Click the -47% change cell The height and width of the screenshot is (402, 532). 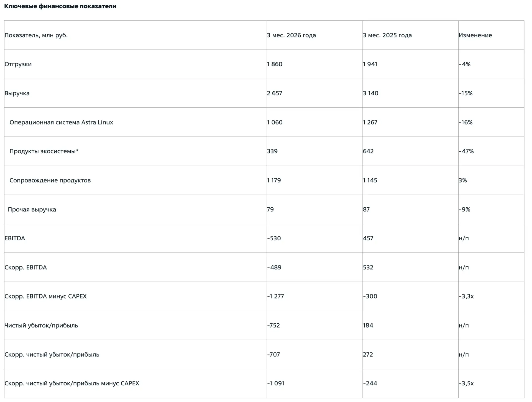click(x=466, y=151)
